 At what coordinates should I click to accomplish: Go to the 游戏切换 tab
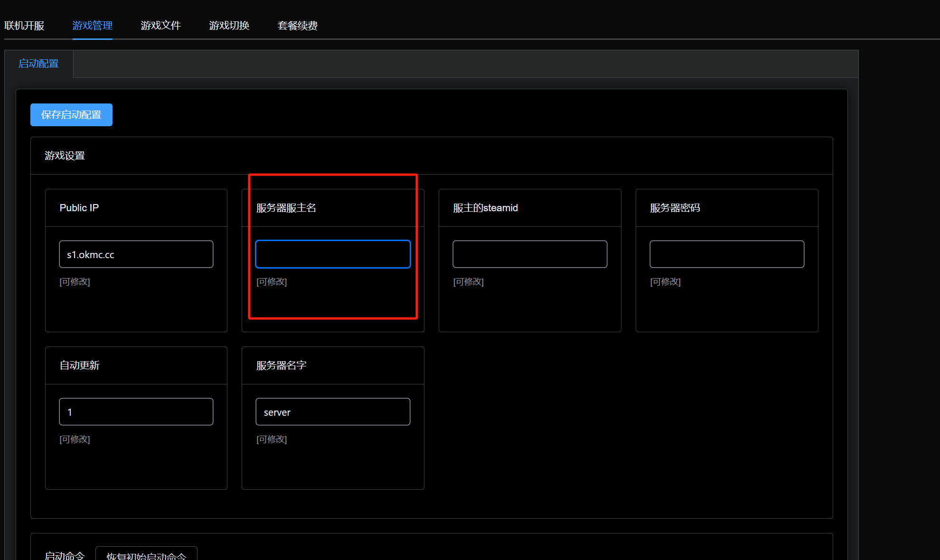[229, 26]
